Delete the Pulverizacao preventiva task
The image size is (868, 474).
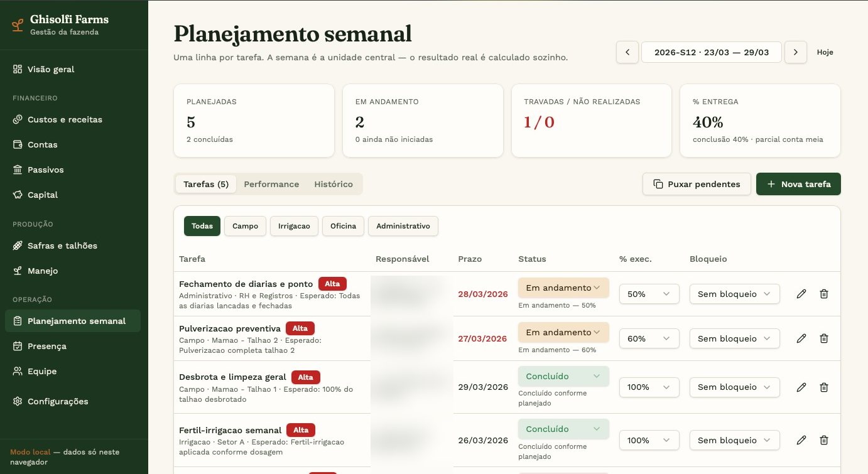[x=824, y=338]
